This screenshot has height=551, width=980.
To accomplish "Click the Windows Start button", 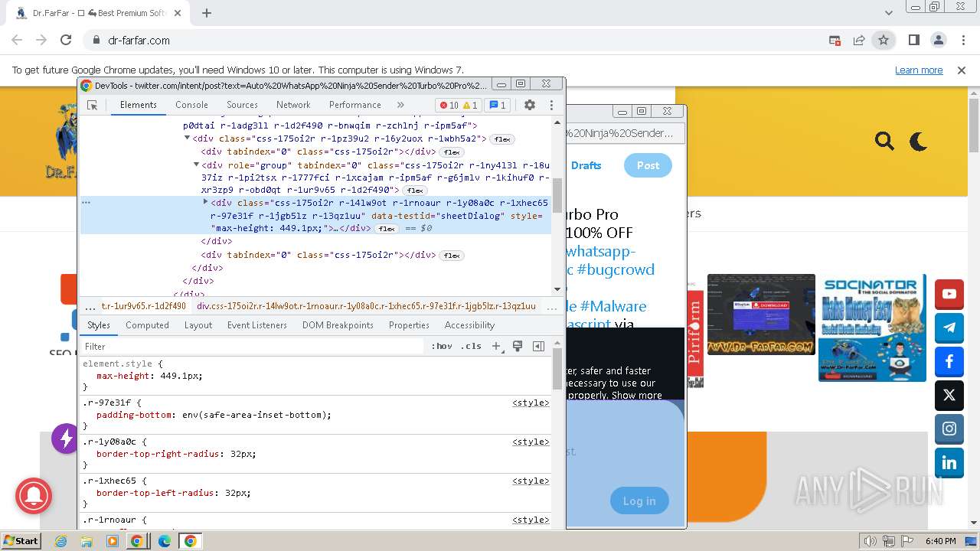I will (21, 541).
